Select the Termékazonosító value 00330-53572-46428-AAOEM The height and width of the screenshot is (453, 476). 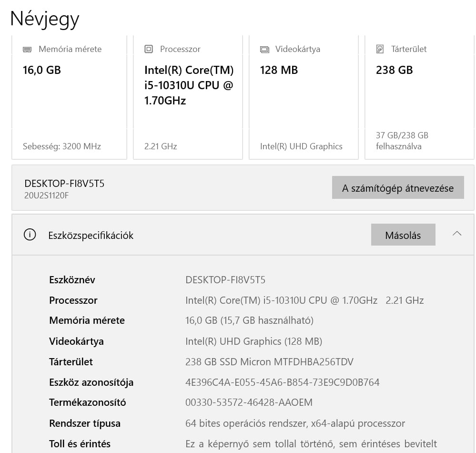click(x=249, y=402)
